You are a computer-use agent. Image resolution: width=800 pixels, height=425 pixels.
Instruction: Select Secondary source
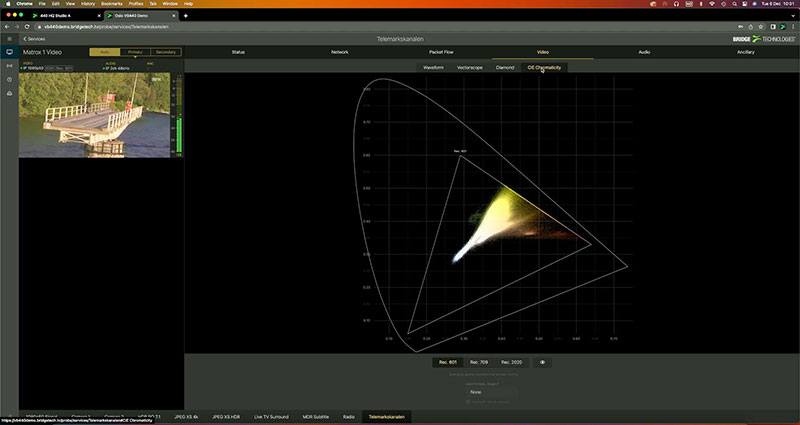click(166, 52)
